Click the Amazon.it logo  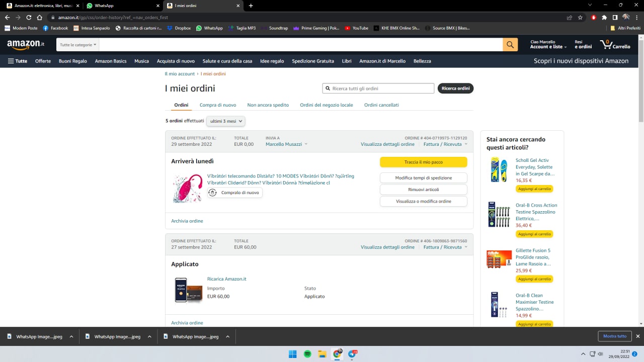pos(26,45)
